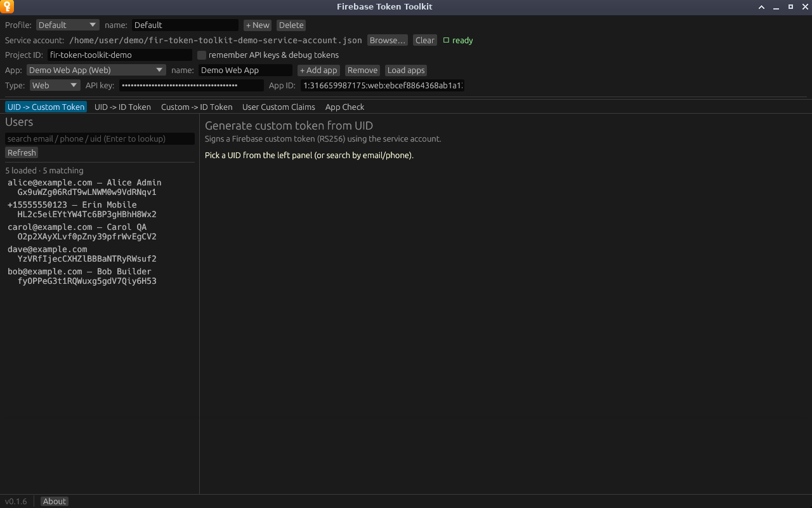The height and width of the screenshot is (508, 812).
Task: Click the green ready status indicator
Action: pos(458,41)
